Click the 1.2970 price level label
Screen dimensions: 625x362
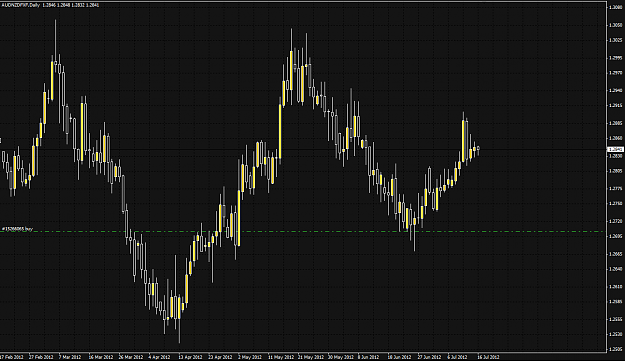coord(616,73)
